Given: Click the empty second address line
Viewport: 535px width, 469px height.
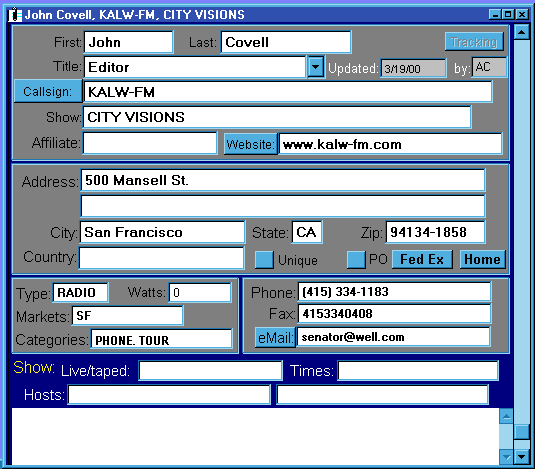Looking at the screenshot, I should point(283,206).
